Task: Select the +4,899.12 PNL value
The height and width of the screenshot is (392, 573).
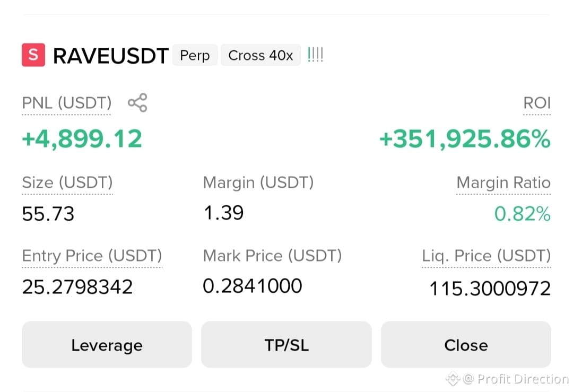Action: point(82,139)
